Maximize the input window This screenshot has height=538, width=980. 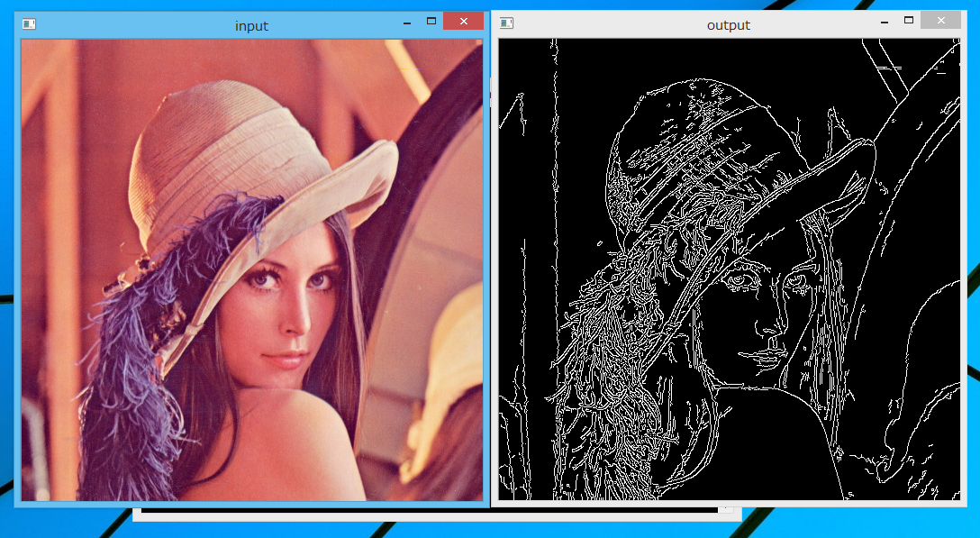tap(431, 22)
